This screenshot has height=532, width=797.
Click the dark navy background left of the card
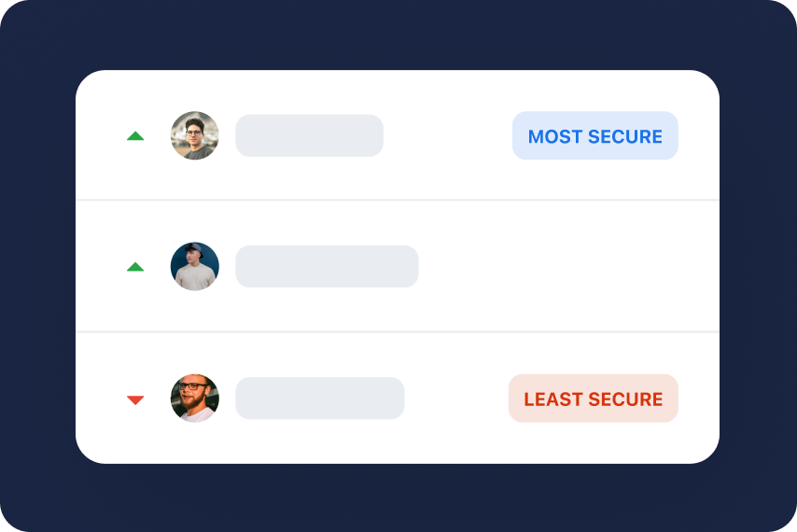pyautogui.click(x=37, y=266)
